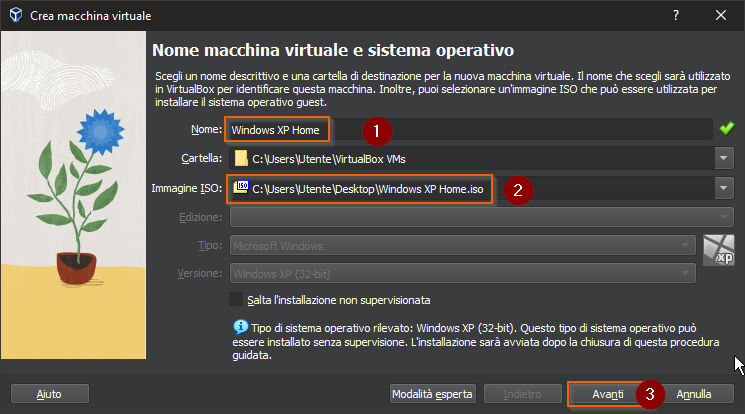Click the VirtualBox cube icon in title bar
Screen dimensions: 745x414
(16, 15)
